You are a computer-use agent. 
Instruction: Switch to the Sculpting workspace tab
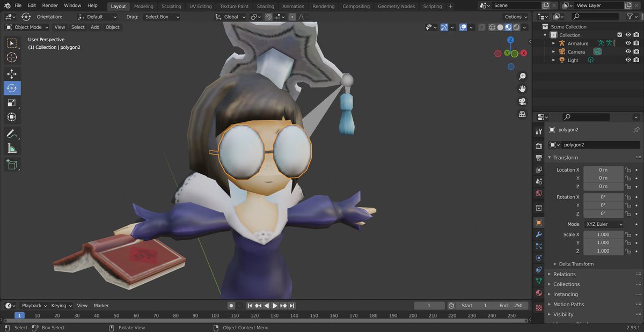pyautogui.click(x=171, y=6)
